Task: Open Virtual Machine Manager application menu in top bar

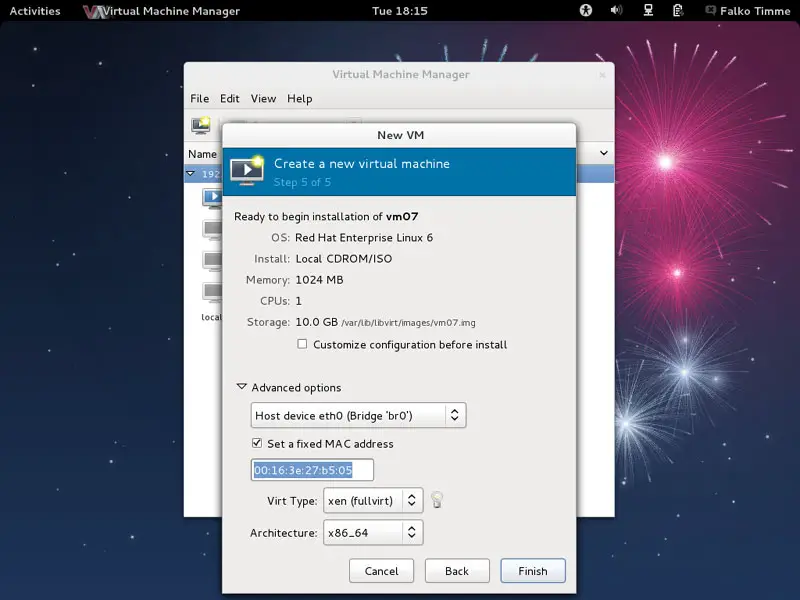Action: 162,11
